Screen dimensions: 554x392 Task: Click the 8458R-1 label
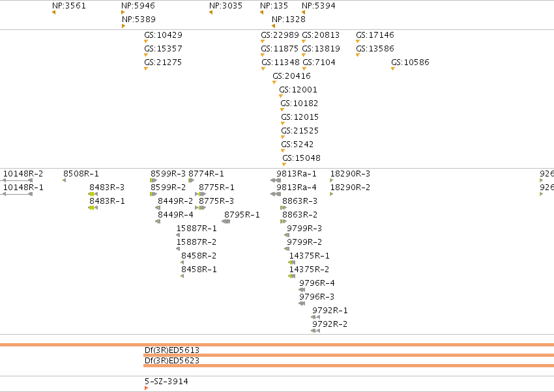tap(199, 270)
